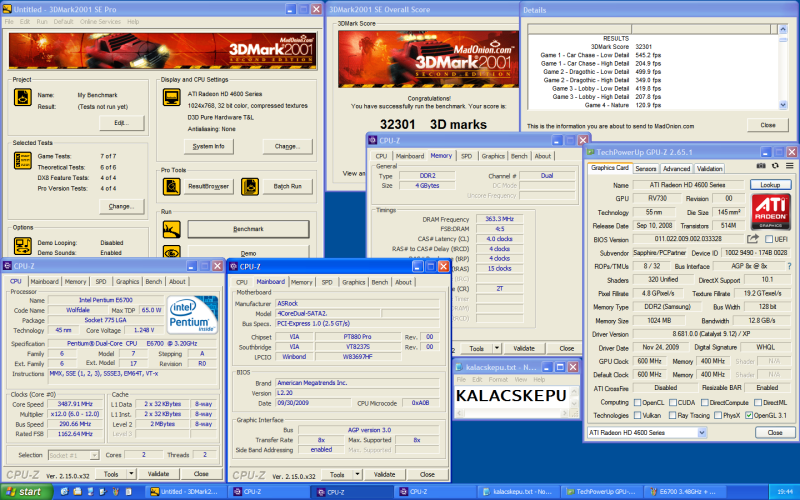
Task: Click the GPU-Z refresh icon
Action: coord(775,165)
